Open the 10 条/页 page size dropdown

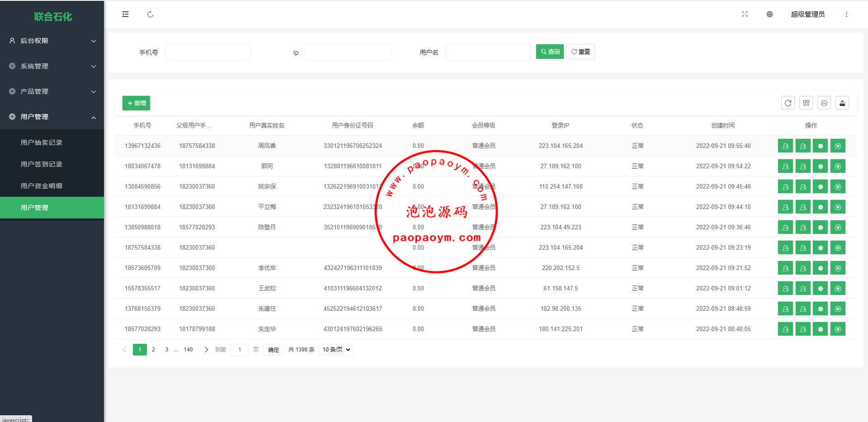point(336,350)
